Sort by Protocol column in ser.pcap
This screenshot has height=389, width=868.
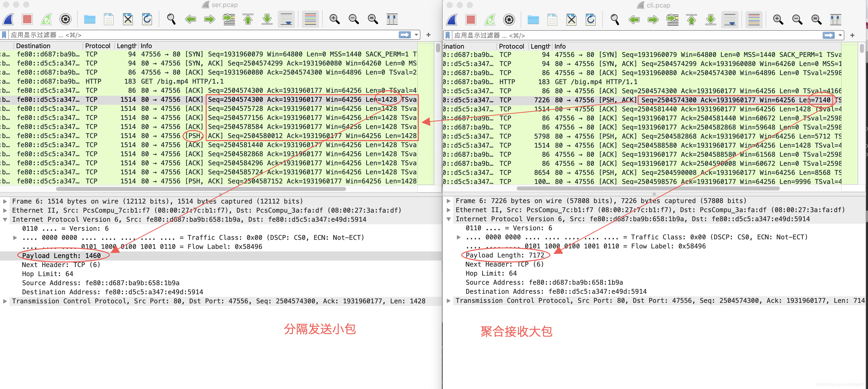point(98,46)
